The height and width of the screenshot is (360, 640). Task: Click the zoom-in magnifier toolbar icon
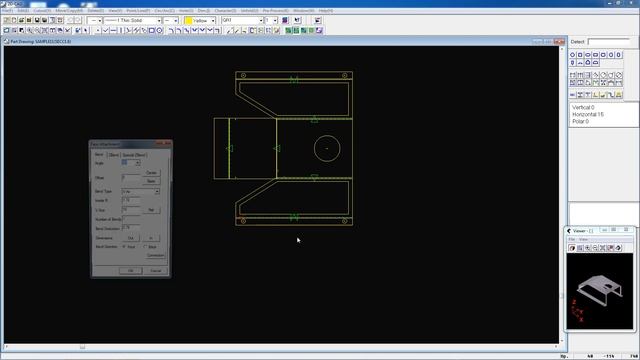pyautogui.click(x=29, y=31)
